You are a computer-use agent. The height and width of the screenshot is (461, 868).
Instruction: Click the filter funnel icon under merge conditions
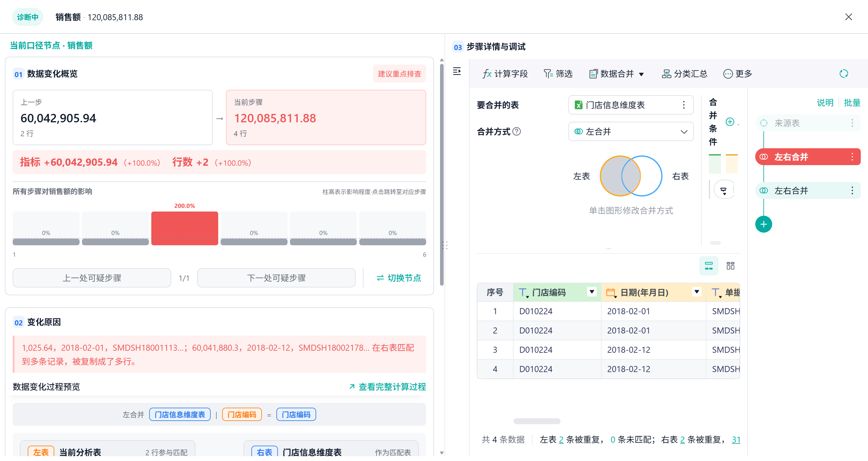[x=723, y=191]
